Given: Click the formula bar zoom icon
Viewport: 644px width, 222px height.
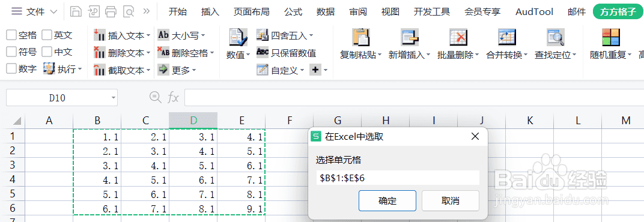Looking at the screenshot, I should [x=155, y=97].
